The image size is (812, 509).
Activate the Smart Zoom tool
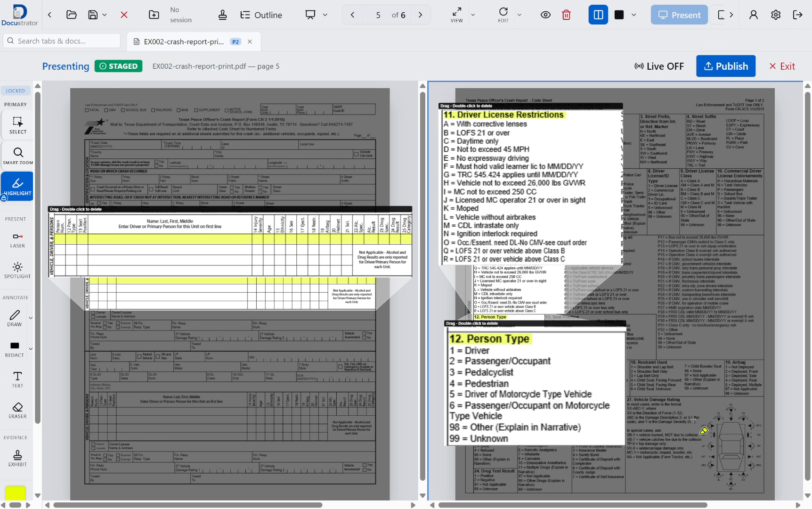(17, 156)
